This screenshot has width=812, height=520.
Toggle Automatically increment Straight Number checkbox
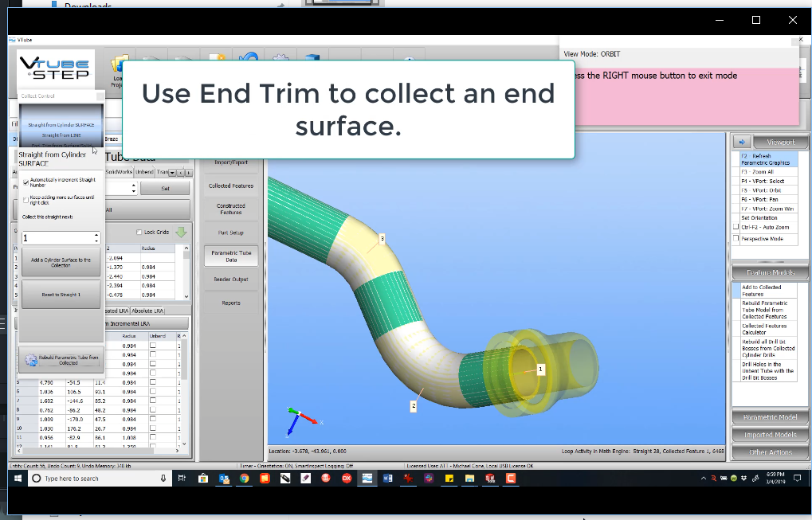25,182
